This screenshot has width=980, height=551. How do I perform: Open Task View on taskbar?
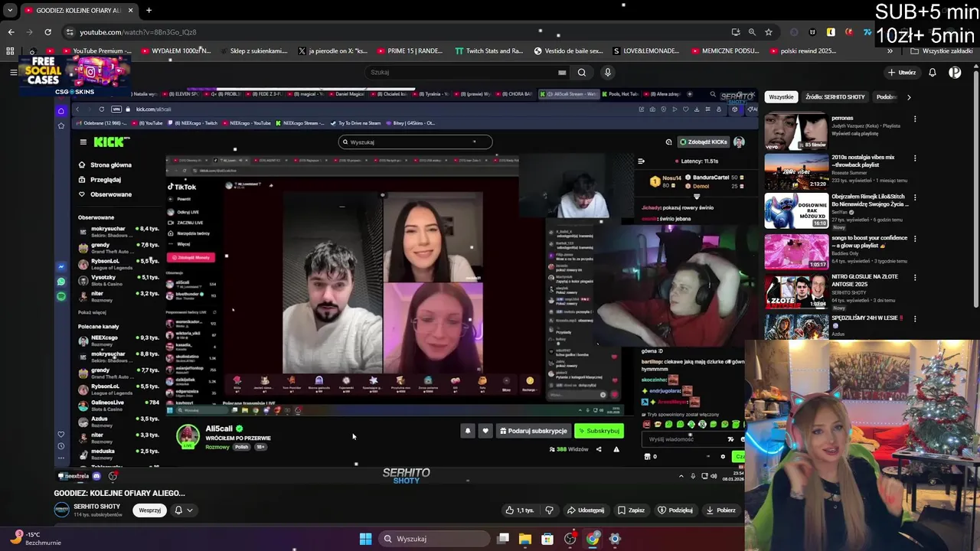pos(503,539)
